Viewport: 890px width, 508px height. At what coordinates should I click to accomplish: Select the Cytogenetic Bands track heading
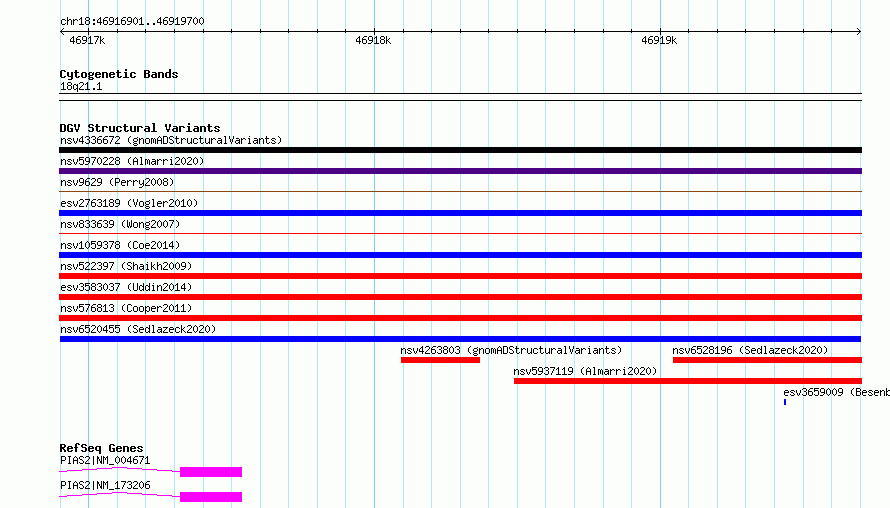[119, 74]
